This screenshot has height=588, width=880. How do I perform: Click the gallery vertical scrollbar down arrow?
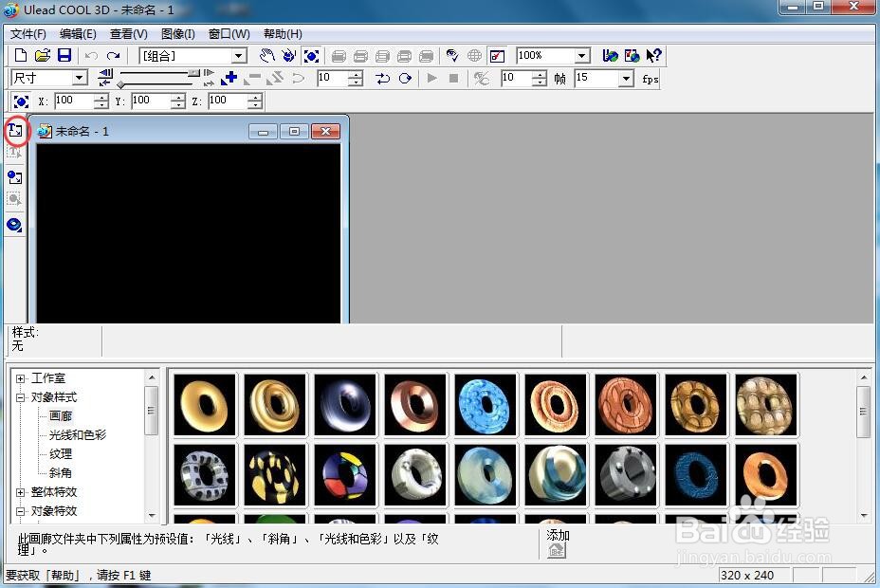pos(864,516)
